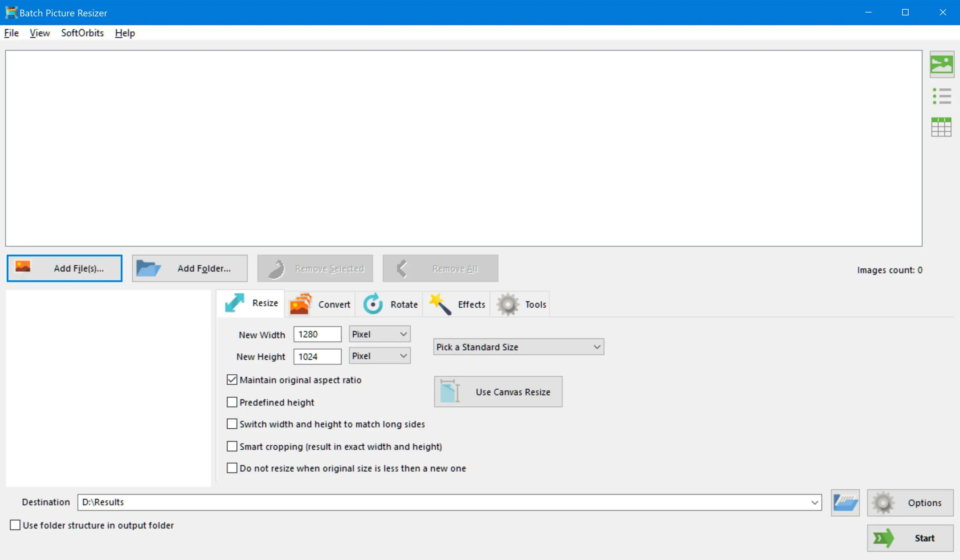This screenshot has width=960, height=560.
Task: Enable Smart cropping exact width and height
Action: tap(232, 446)
